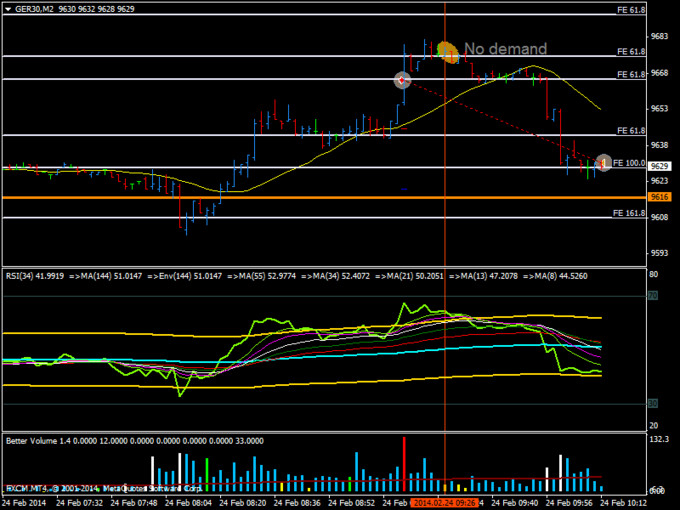Click the RSI 70 level marker
The image size is (680, 510).
(652, 296)
